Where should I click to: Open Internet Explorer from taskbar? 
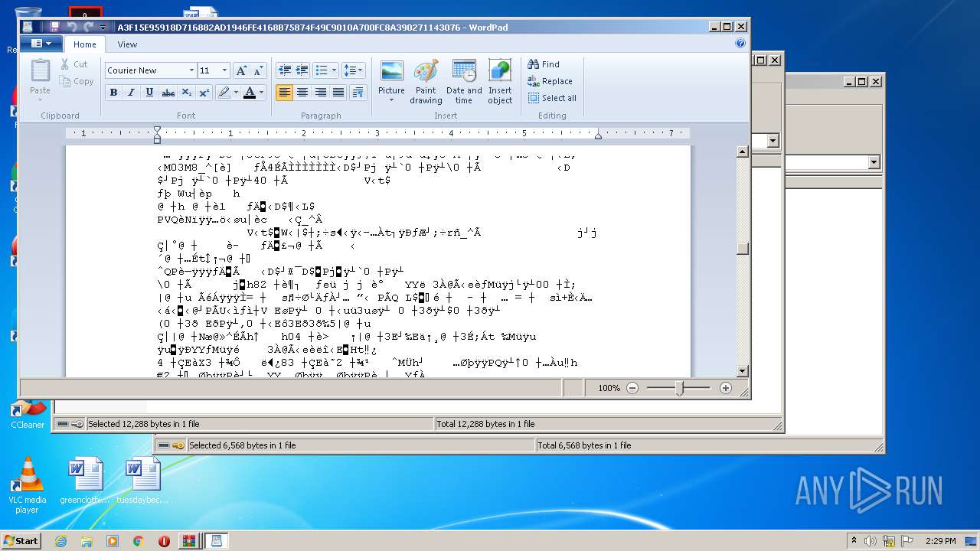pos(60,541)
